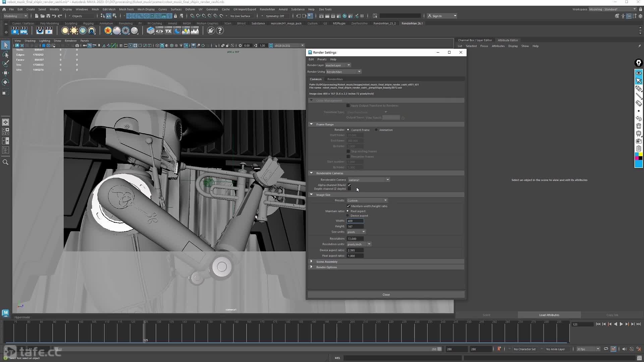Image resolution: width=644 pixels, height=362 pixels.
Task: Select Current Frame render option
Action: coord(348,130)
